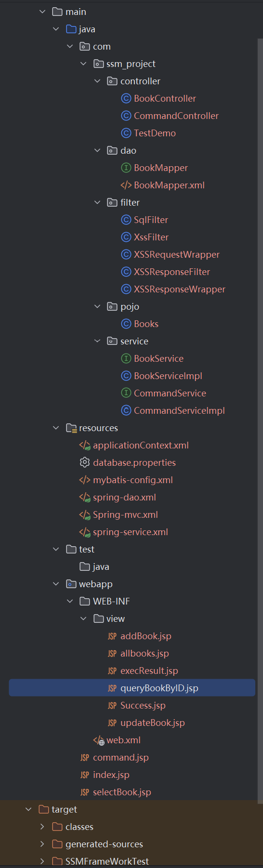Collapse the service package chevron
This screenshot has height=868, width=263.
(x=97, y=341)
